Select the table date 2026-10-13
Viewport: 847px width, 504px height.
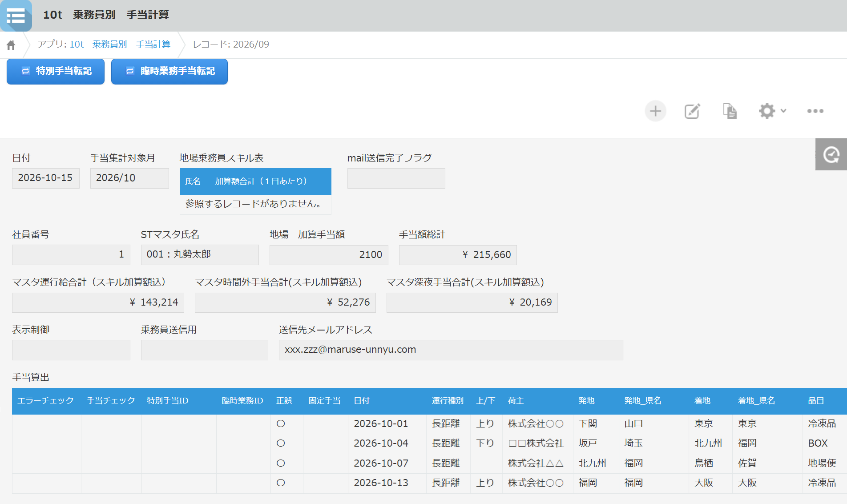click(381, 483)
